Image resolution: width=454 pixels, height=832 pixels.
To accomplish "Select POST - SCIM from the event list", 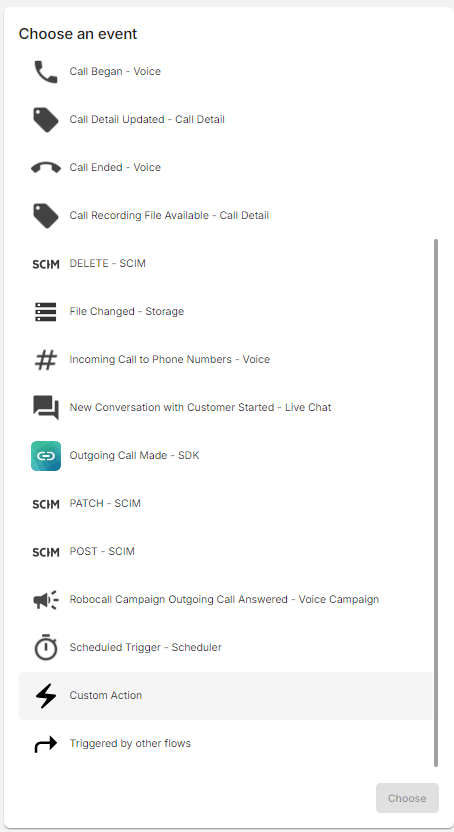I will click(x=226, y=552).
